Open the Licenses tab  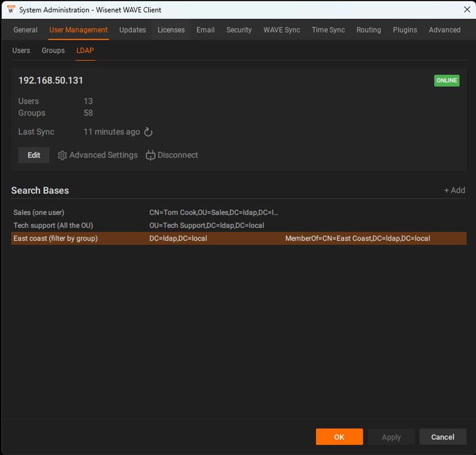pyautogui.click(x=171, y=30)
